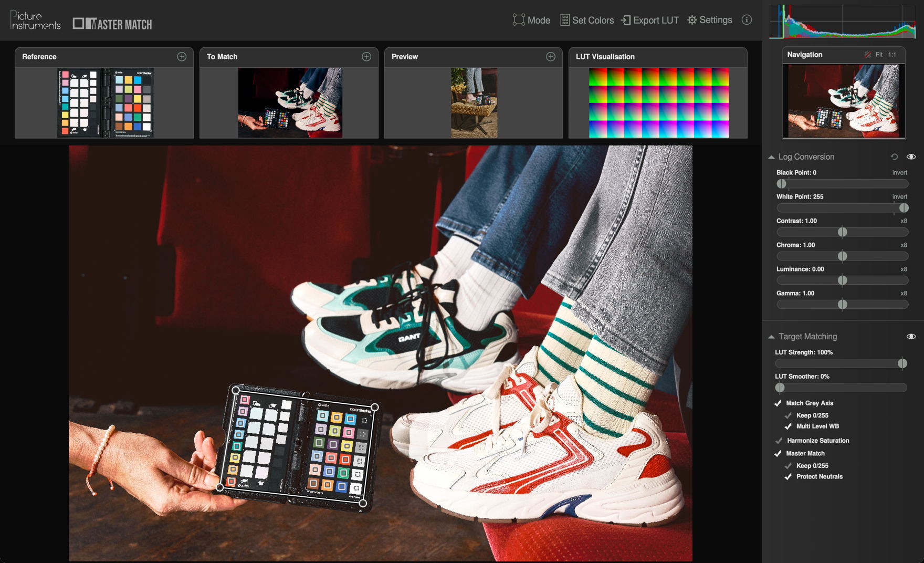This screenshot has width=924, height=563.
Task: Click the histogram clipping icon in Navigation
Action: [x=867, y=55]
